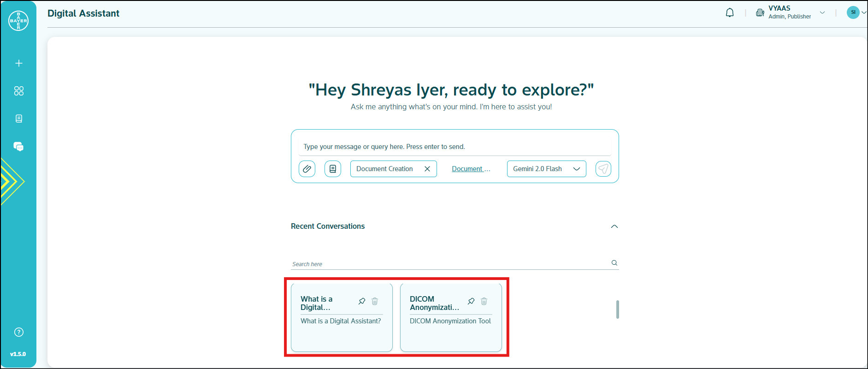Type in the message query field
868x369 pixels.
coord(454,147)
